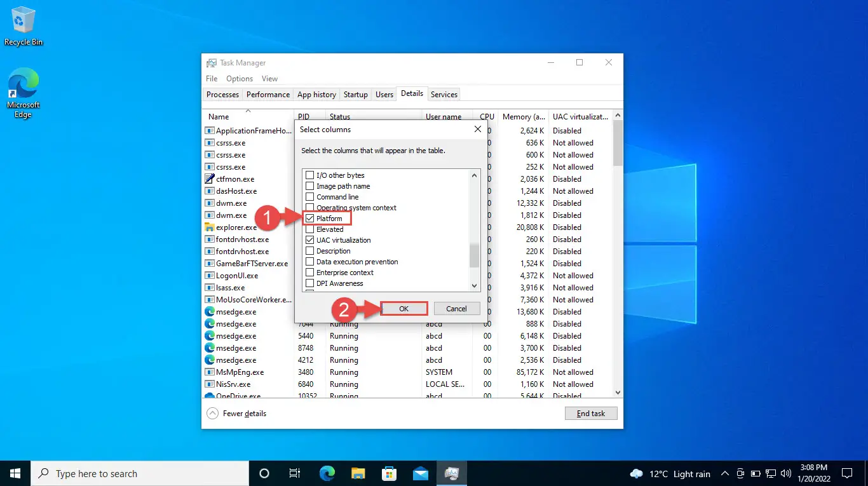Show hidden system tray icons chevron

pos(724,474)
